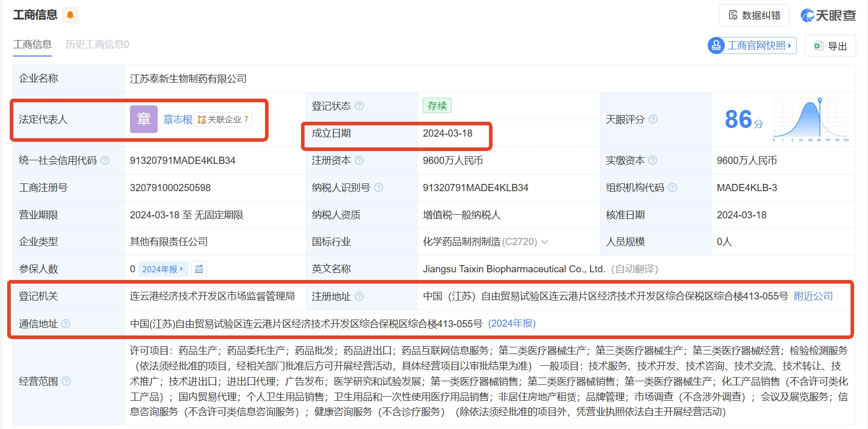
Task: Click the 人员规模 value 0人
Action: click(x=724, y=242)
